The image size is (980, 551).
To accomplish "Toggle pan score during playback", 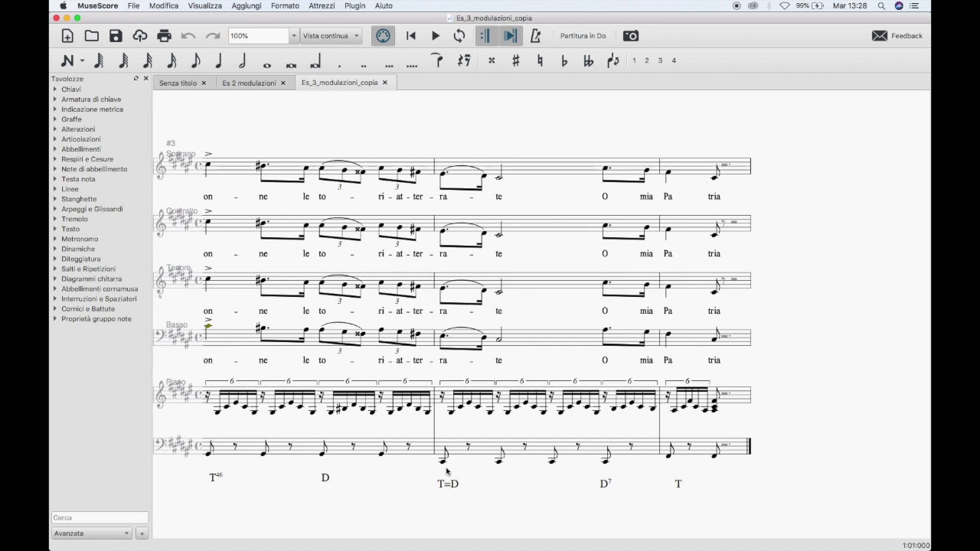I will point(511,36).
